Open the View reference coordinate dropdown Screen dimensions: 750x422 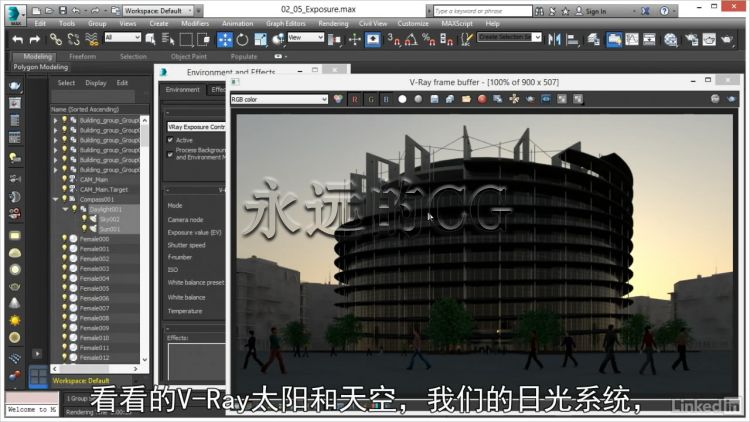coord(306,37)
